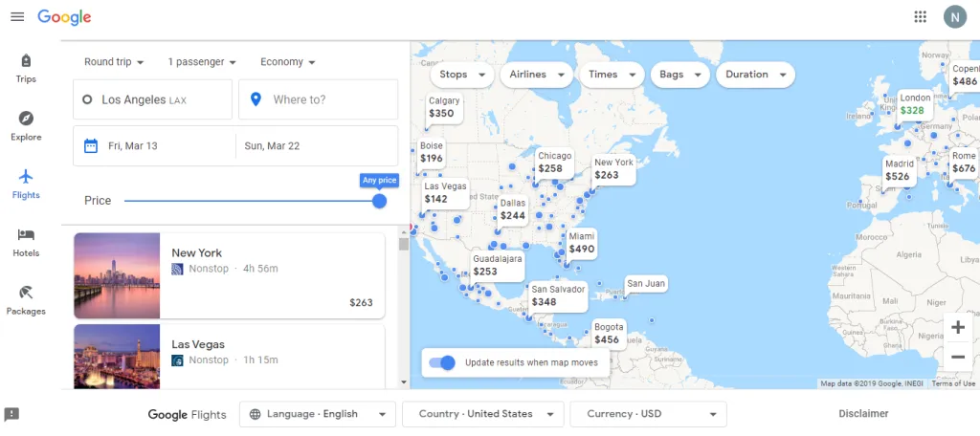Image resolution: width=980 pixels, height=436 pixels.
Task: Select the Chicago $258 map label
Action: click(554, 162)
